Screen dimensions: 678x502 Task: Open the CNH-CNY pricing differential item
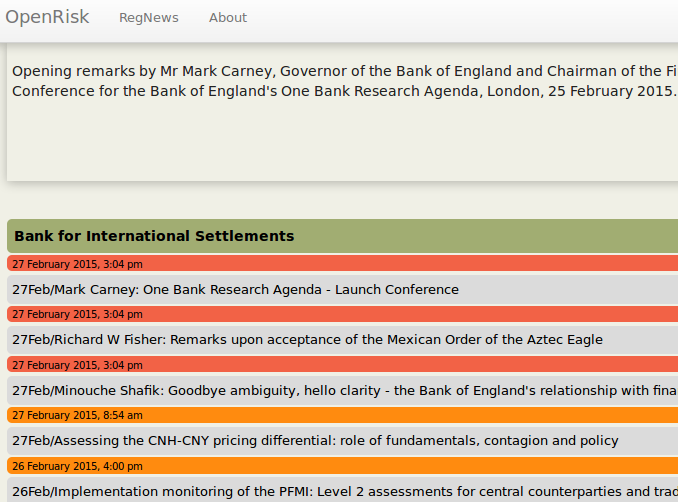315,440
